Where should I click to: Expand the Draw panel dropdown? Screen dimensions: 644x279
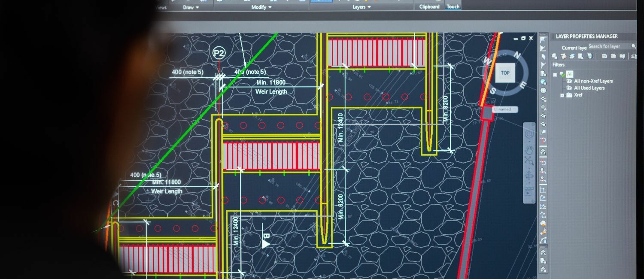click(191, 7)
